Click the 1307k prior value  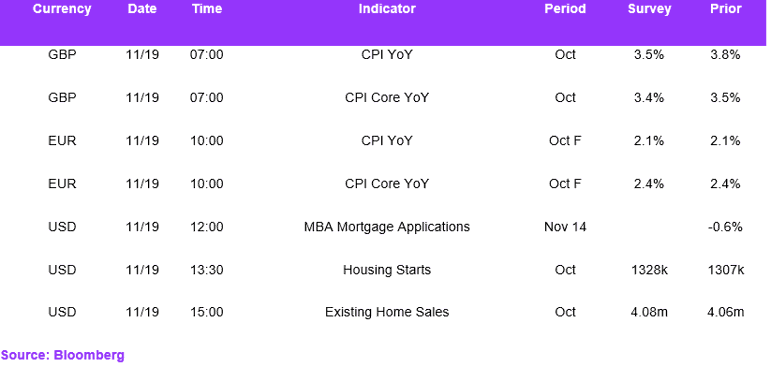click(x=726, y=270)
